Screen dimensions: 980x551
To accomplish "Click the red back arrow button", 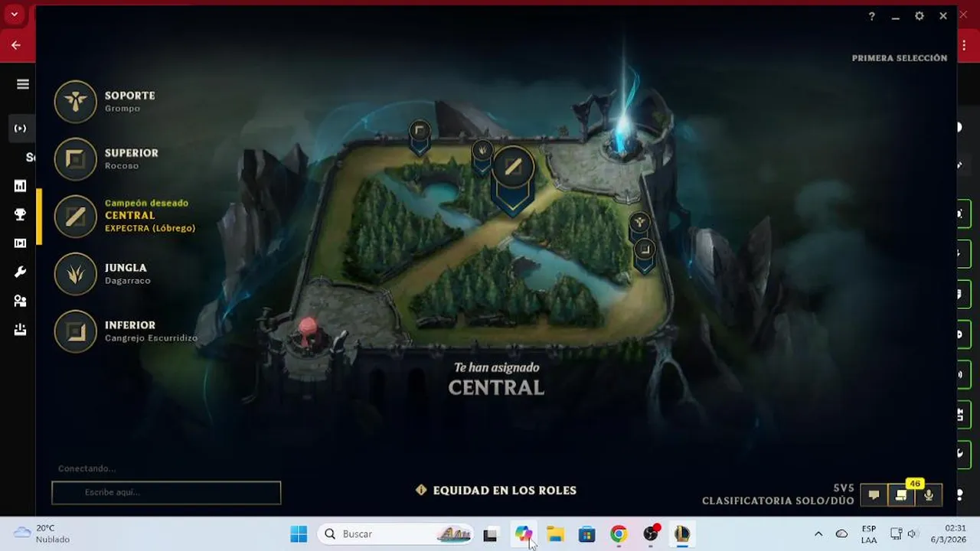I will pyautogui.click(x=16, y=45).
